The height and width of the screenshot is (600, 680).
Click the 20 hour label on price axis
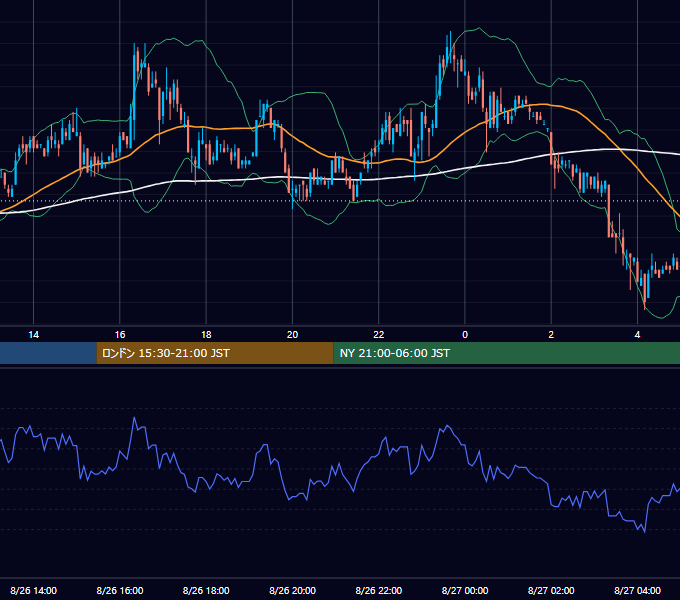[x=292, y=335]
